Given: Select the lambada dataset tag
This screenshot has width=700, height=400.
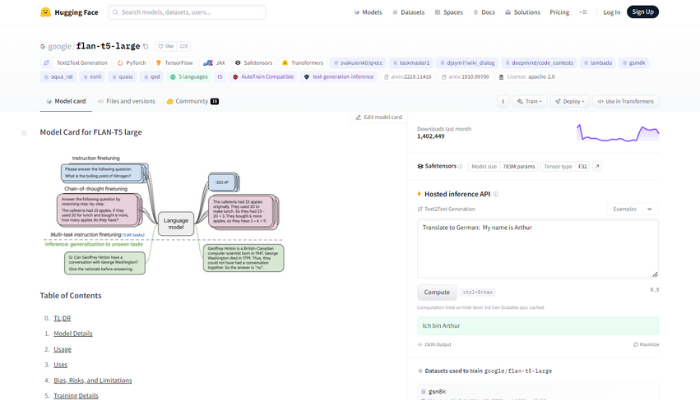Looking at the screenshot, I should click(x=598, y=63).
